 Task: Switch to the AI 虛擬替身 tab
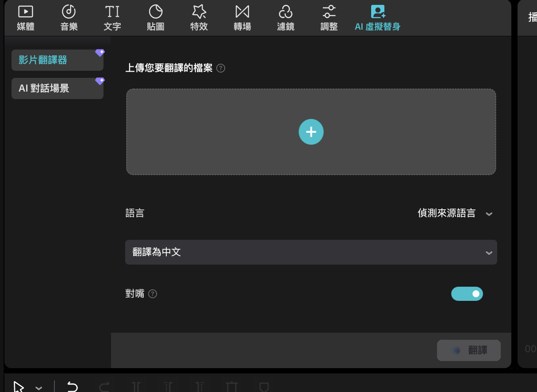377,18
